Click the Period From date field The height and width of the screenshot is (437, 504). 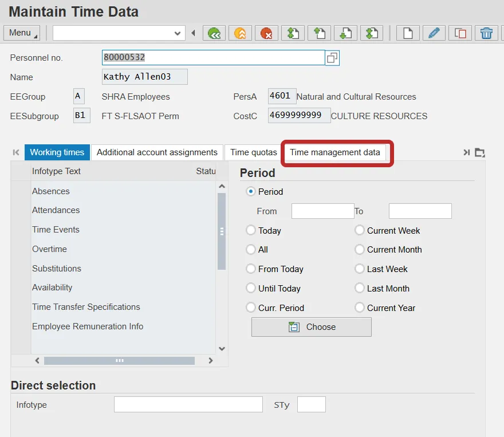[x=322, y=211]
